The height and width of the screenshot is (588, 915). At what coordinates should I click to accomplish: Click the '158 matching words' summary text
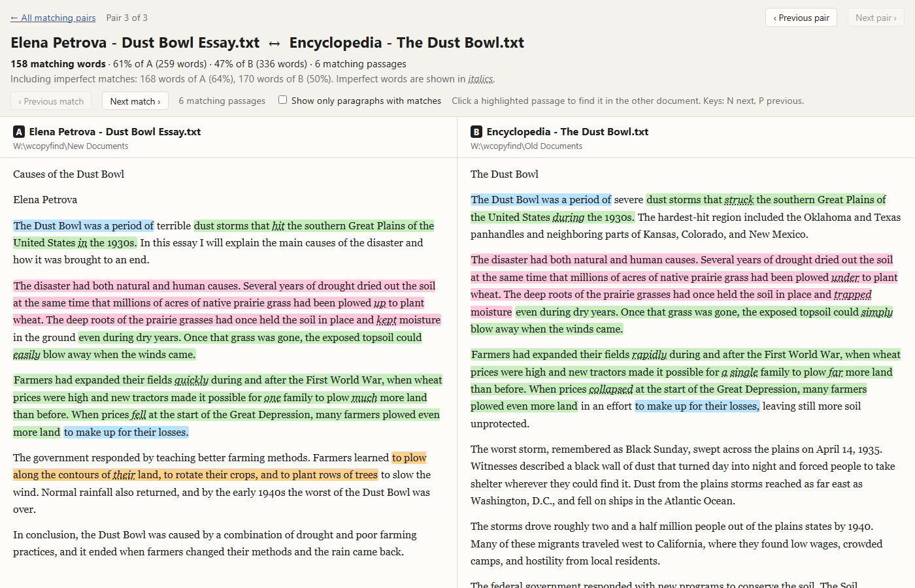point(58,64)
